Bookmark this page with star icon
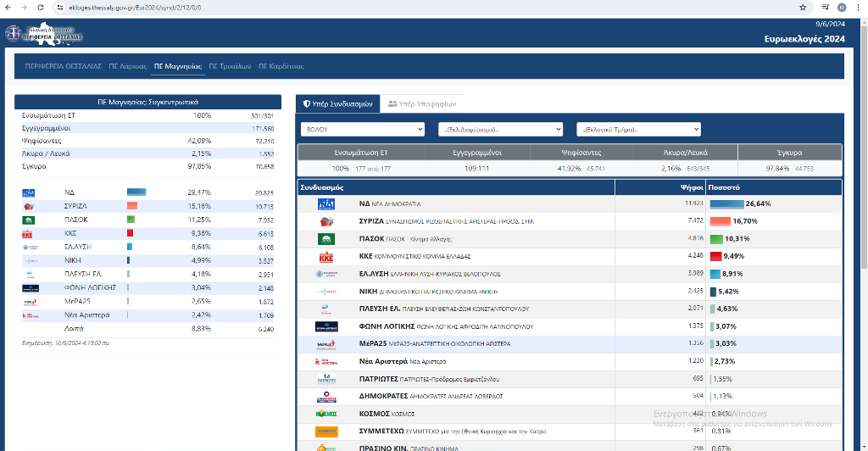This screenshot has width=868, height=451. (x=803, y=7)
